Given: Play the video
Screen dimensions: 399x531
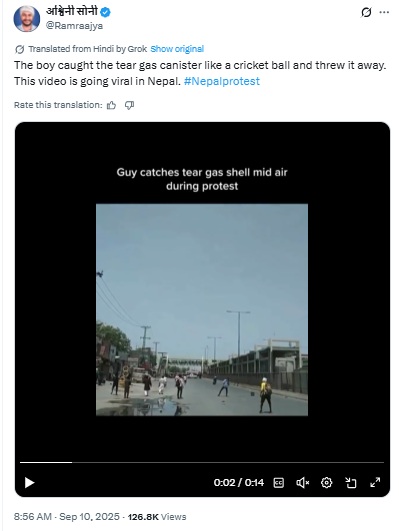Looking at the screenshot, I should pyautogui.click(x=29, y=483).
